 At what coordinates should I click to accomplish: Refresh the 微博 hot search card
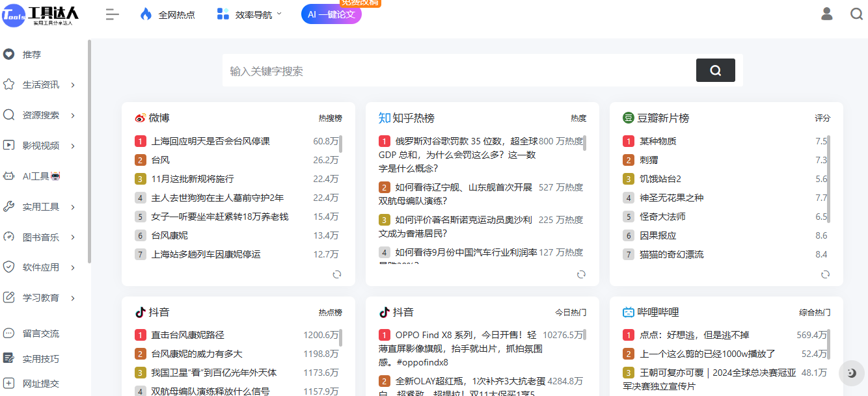click(337, 274)
